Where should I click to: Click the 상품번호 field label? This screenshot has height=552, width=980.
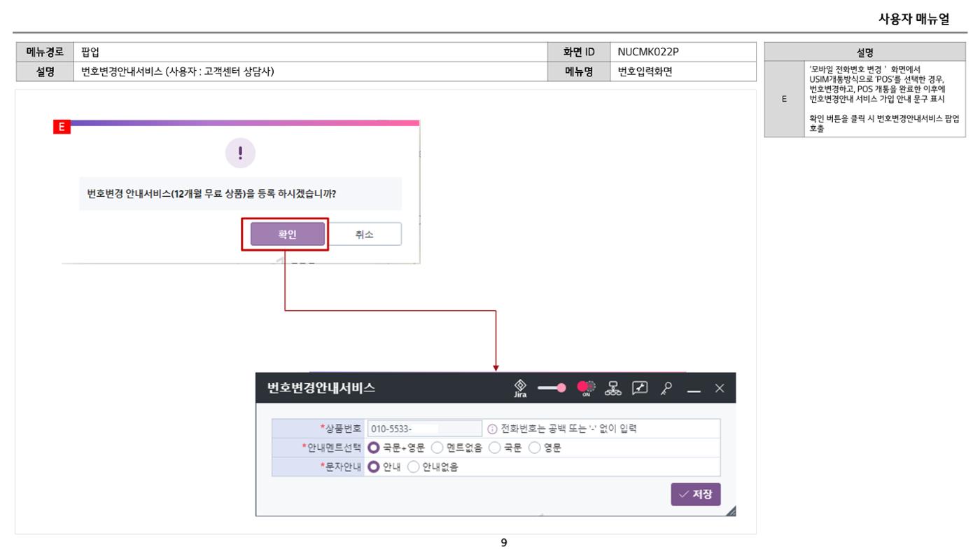[x=340, y=429]
